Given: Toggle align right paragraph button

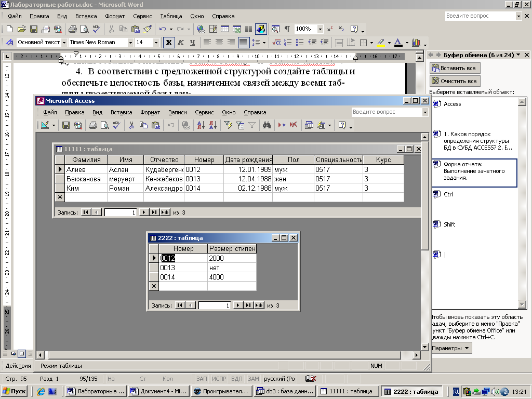Looking at the screenshot, I should [x=231, y=43].
